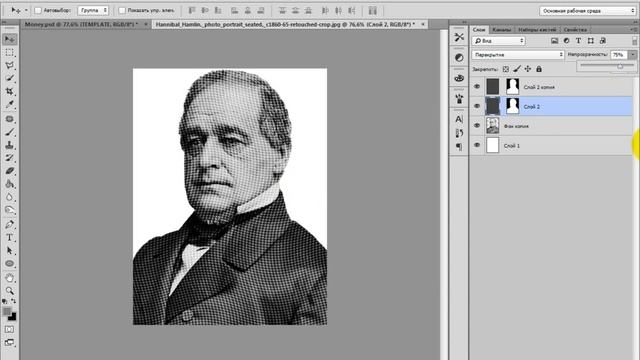Select the Quick Selection tool
Viewport: 640px width, 360px height.
(x=10, y=78)
